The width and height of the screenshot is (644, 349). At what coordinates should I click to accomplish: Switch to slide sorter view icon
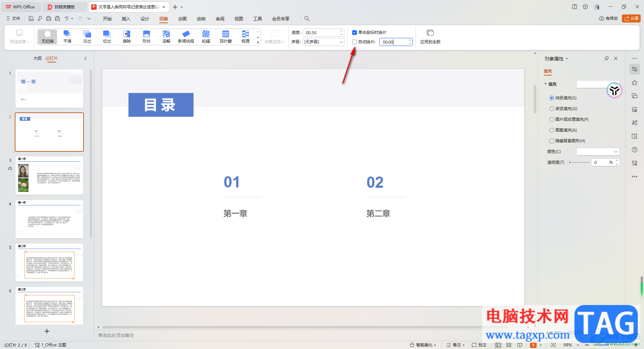[509, 345]
